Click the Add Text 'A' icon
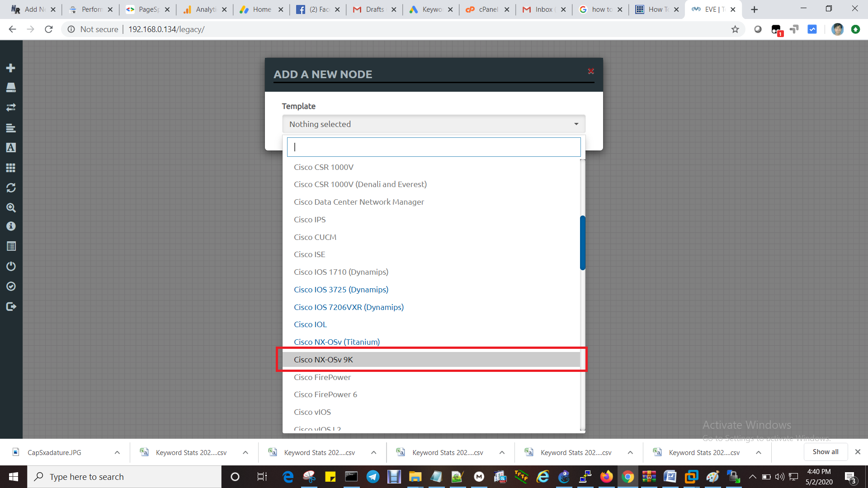Screen dimensions: 868x488 [11, 147]
